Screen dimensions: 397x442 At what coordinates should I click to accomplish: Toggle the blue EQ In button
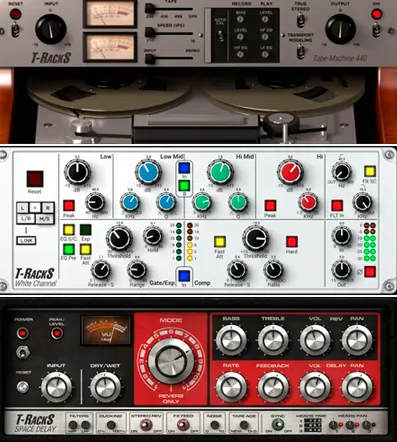(x=184, y=168)
